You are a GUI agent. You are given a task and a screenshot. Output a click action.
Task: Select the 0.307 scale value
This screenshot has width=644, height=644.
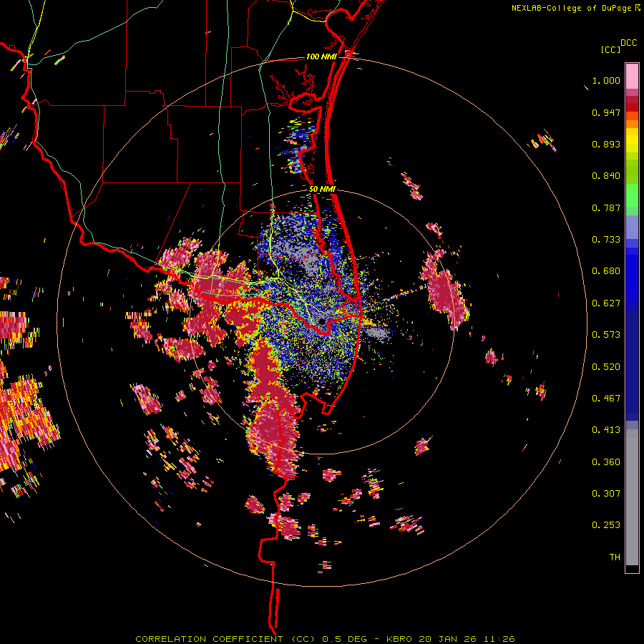coord(606,494)
